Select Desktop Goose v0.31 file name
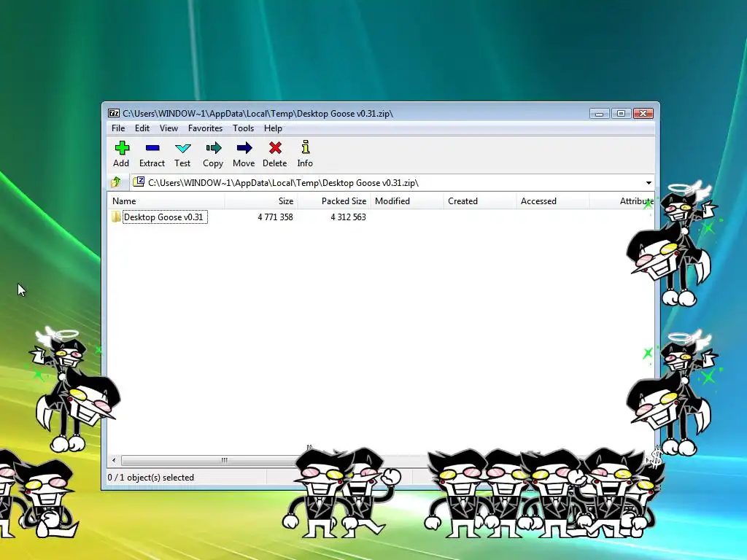Screen dimensions: 747x560 coord(164,217)
